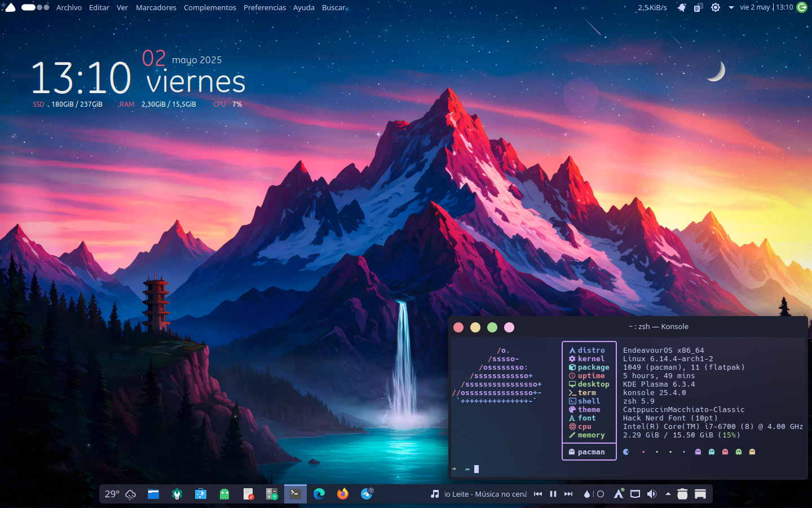
Task: Switch to the first virtual desktop pager dot
Action: (28, 7)
